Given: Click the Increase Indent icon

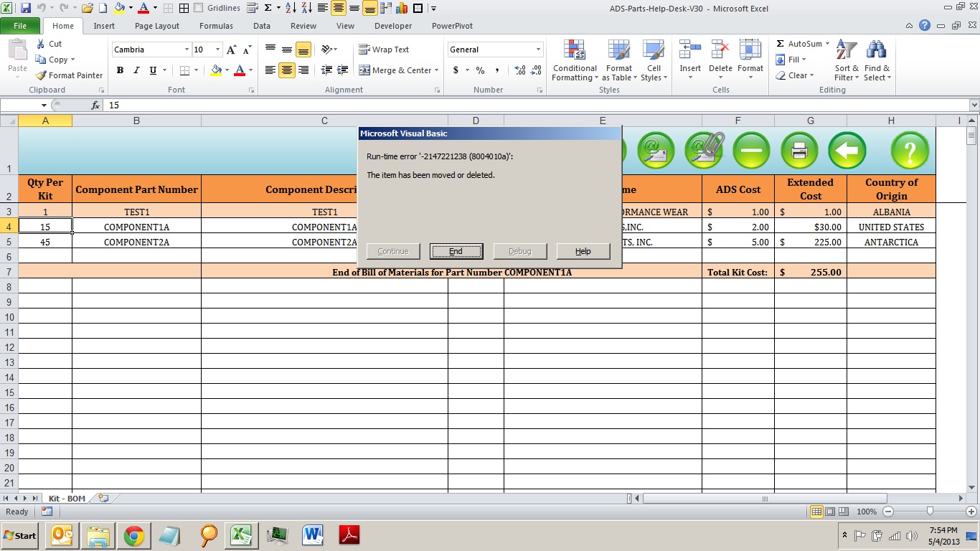Looking at the screenshot, I should click(x=343, y=70).
